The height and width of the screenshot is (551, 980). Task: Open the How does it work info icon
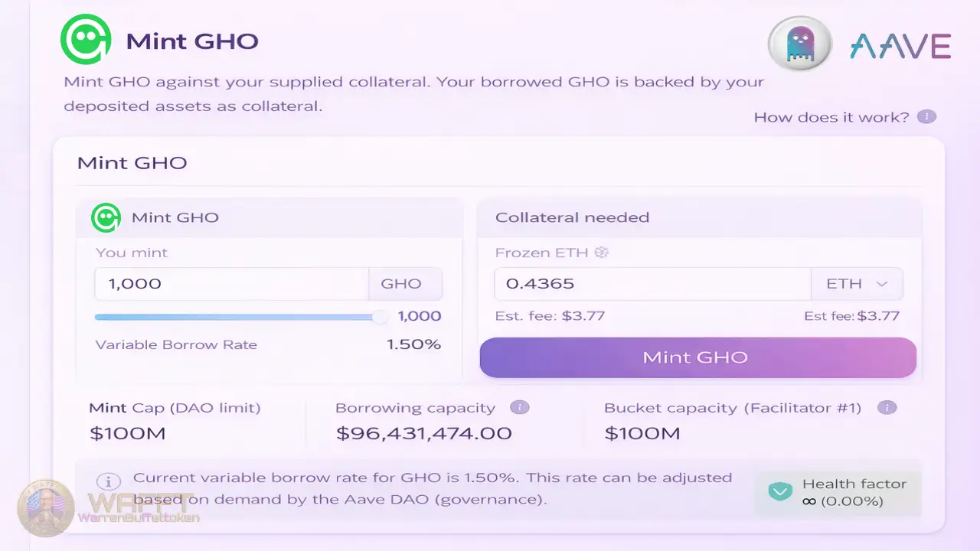[926, 116]
